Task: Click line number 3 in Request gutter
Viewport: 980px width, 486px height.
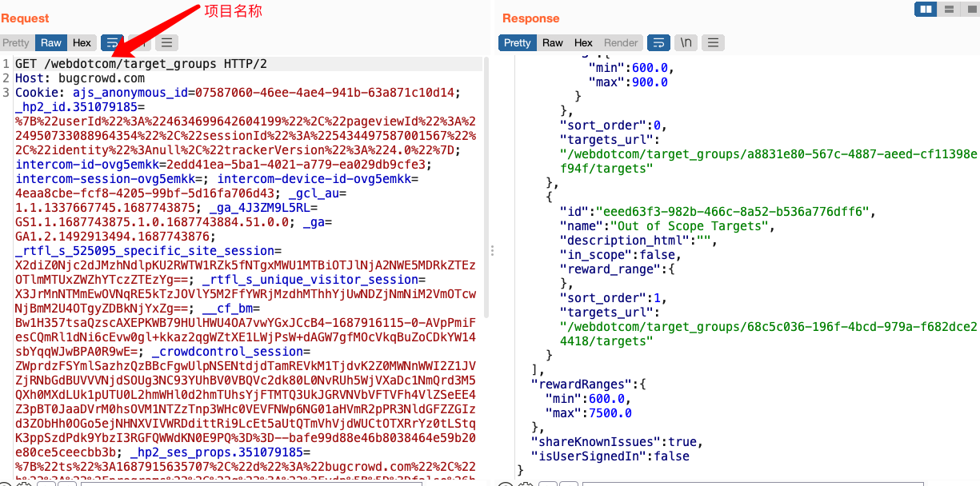Action: (6, 93)
